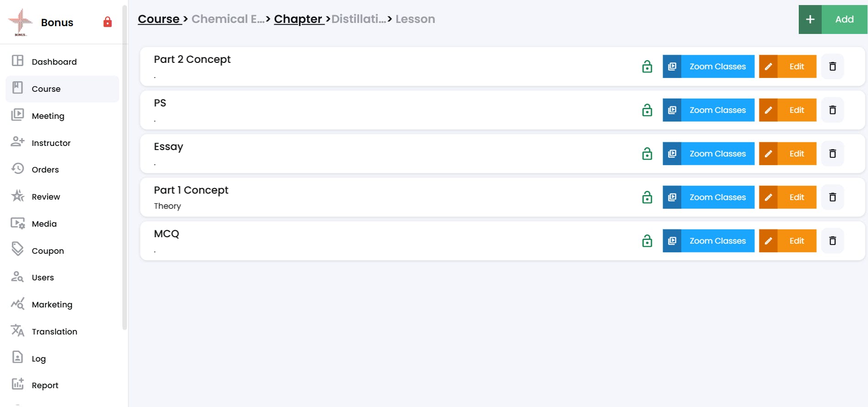Delete the Part 2 Concept lesson
Viewport: 868px width, 407px height.
tap(832, 67)
